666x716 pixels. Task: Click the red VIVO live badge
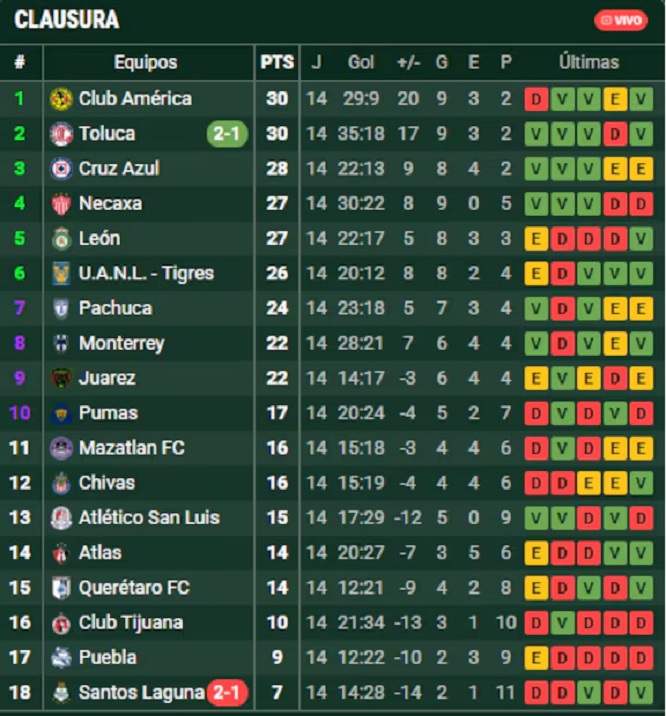point(621,21)
